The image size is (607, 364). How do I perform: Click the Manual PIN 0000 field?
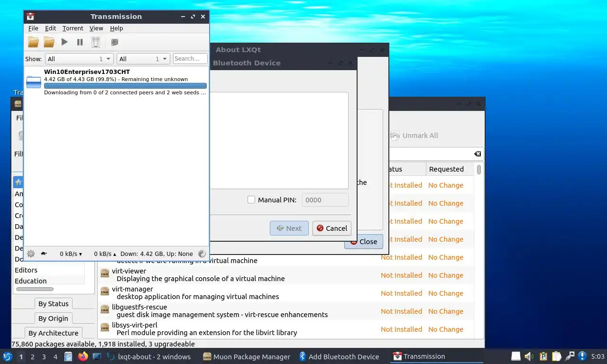click(325, 200)
